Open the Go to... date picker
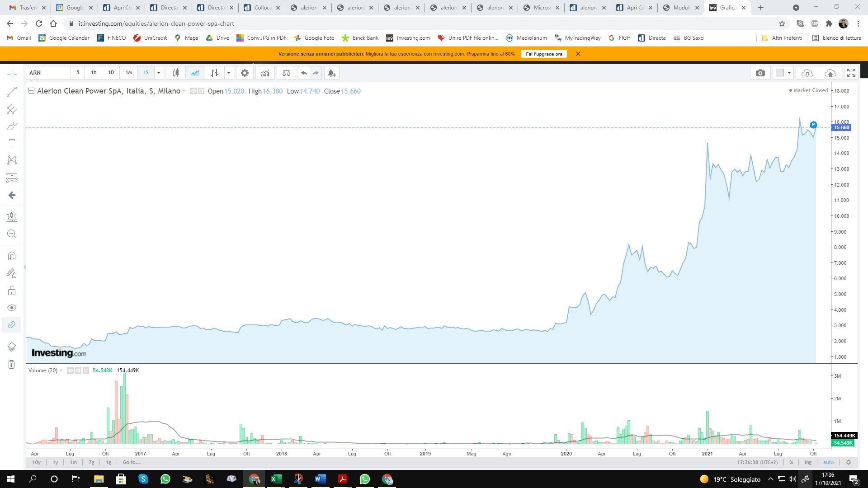Screen dimensions: 868x488 coord(132,462)
